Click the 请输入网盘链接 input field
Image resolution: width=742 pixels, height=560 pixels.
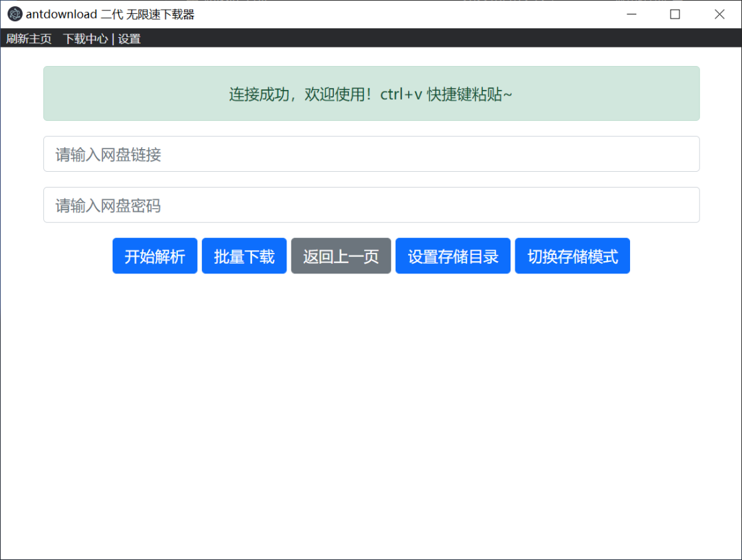371,154
